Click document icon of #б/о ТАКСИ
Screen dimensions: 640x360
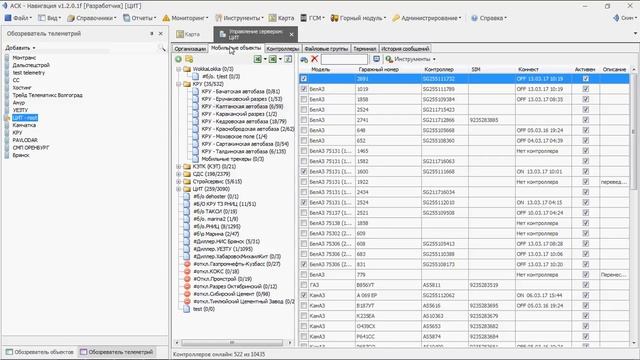click(x=187, y=211)
